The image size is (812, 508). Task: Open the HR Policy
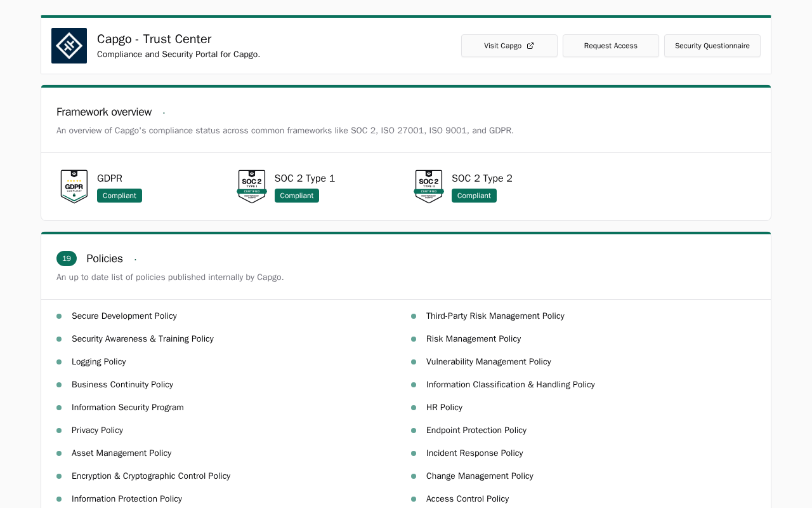[444, 408]
